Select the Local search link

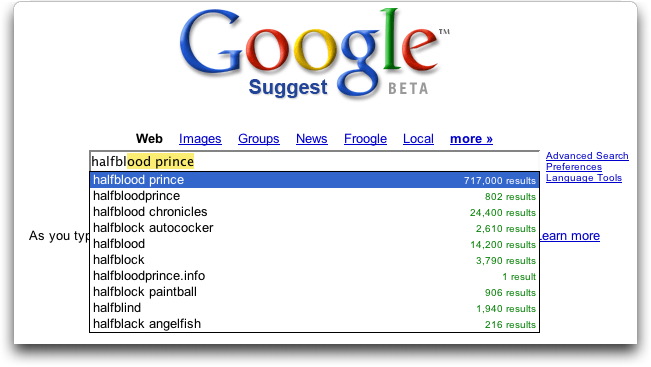418,139
